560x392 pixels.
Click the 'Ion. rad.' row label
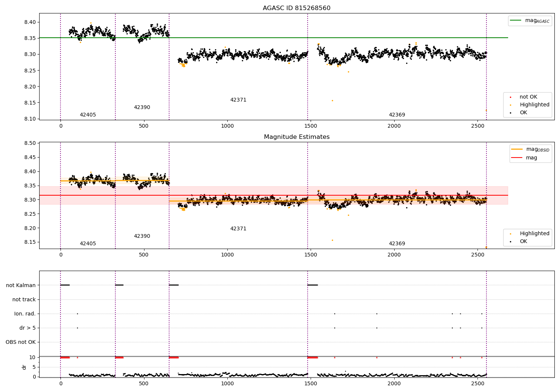pyautogui.click(x=25, y=314)
